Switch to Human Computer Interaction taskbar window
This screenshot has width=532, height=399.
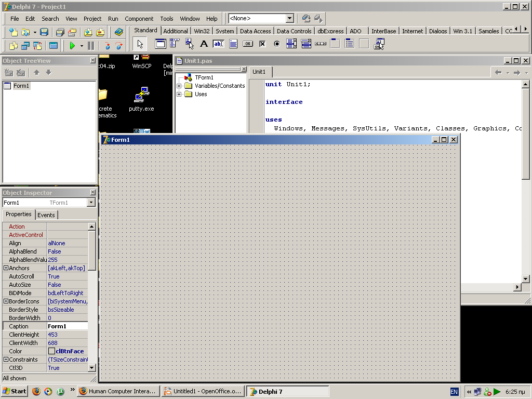click(118, 391)
